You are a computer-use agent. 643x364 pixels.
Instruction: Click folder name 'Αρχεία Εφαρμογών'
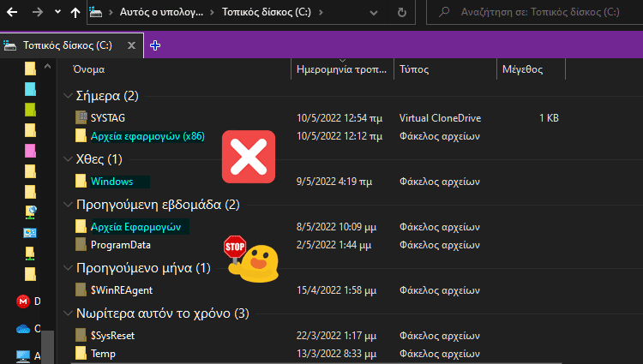[135, 227]
